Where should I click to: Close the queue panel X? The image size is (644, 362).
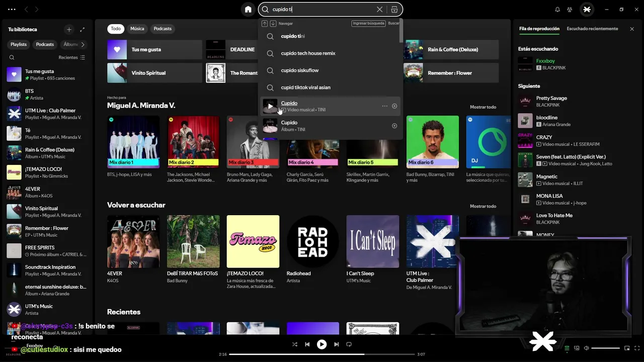click(632, 29)
